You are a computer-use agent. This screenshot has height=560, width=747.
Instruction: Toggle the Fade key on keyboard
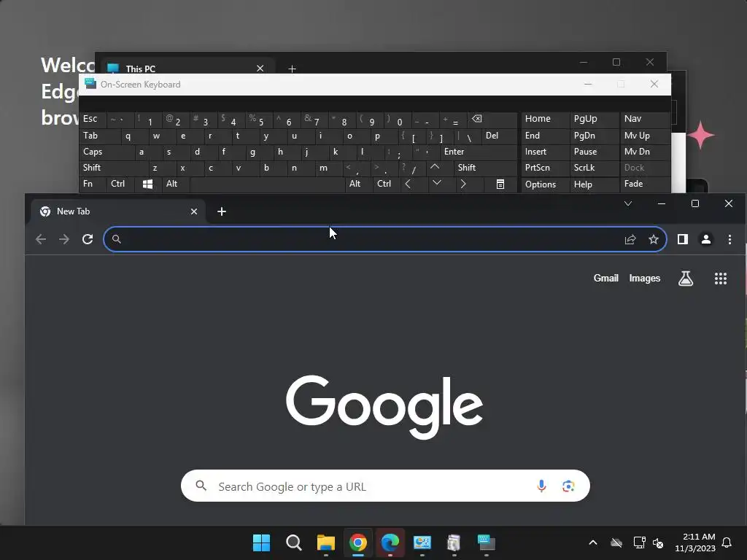645,184
